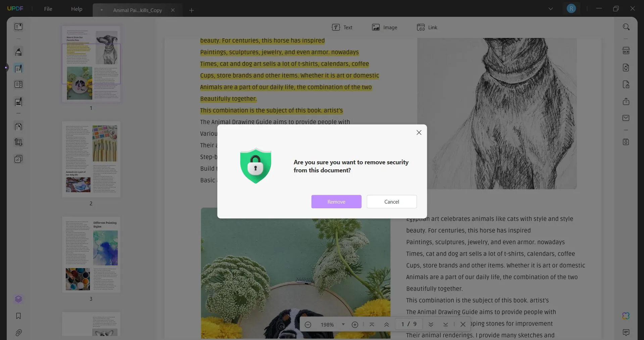This screenshot has width=644, height=340.
Task: Select the Text edit tool
Action: [x=342, y=28]
